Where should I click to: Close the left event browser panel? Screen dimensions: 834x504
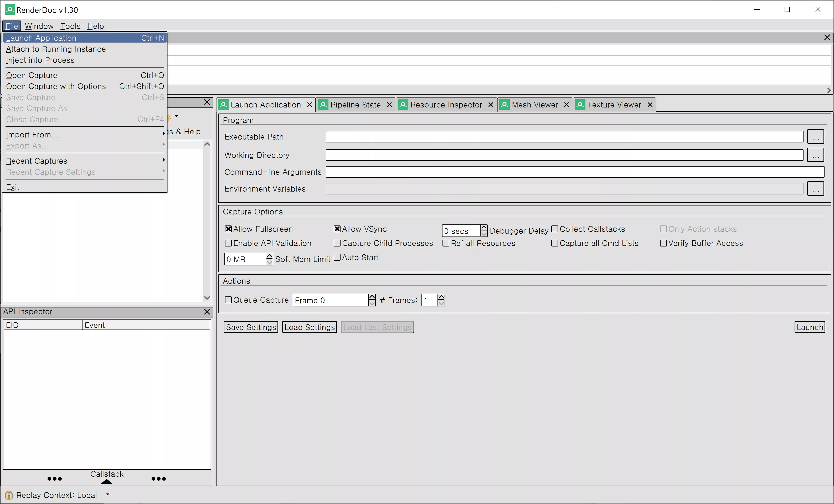(207, 102)
